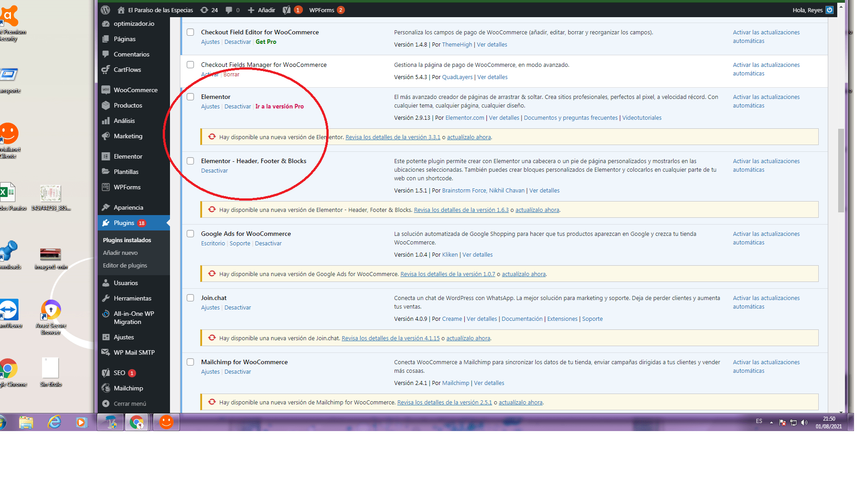This screenshot has width=868, height=488.
Task: Click the ES language indicator in taskbar
Action: [759, 421]
